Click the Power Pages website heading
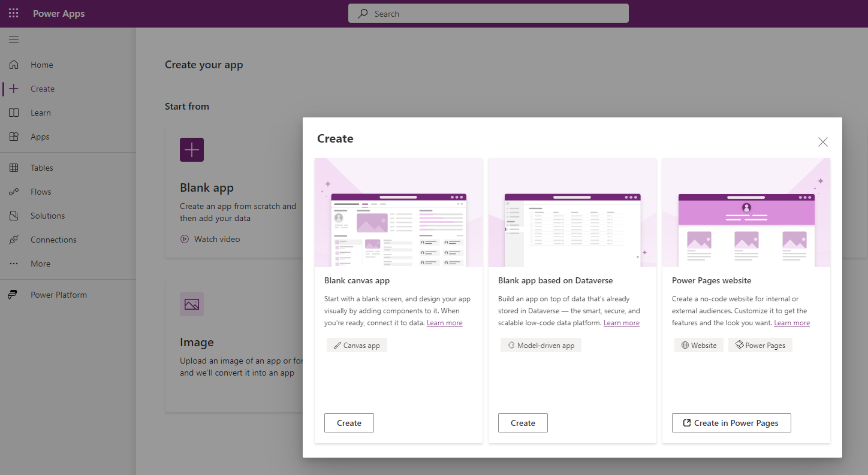 click(x=712, y=280)
